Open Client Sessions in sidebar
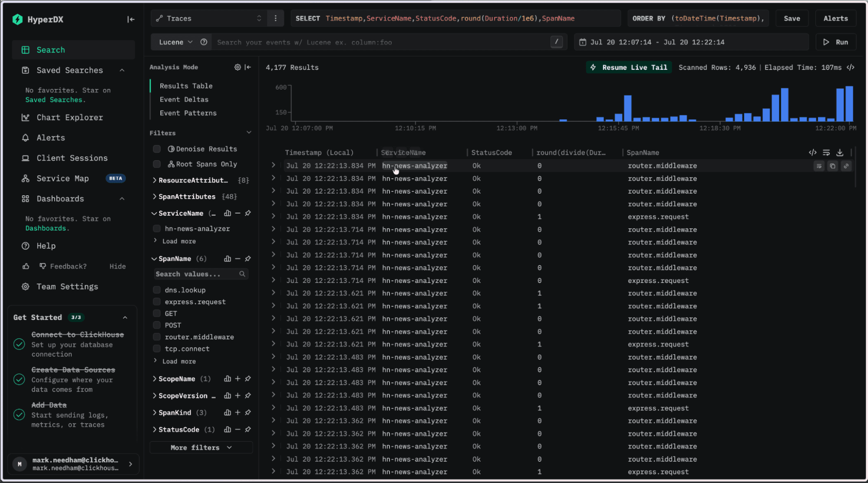The image size is (868, 483). pyautogui.click(x=72, y=158)
